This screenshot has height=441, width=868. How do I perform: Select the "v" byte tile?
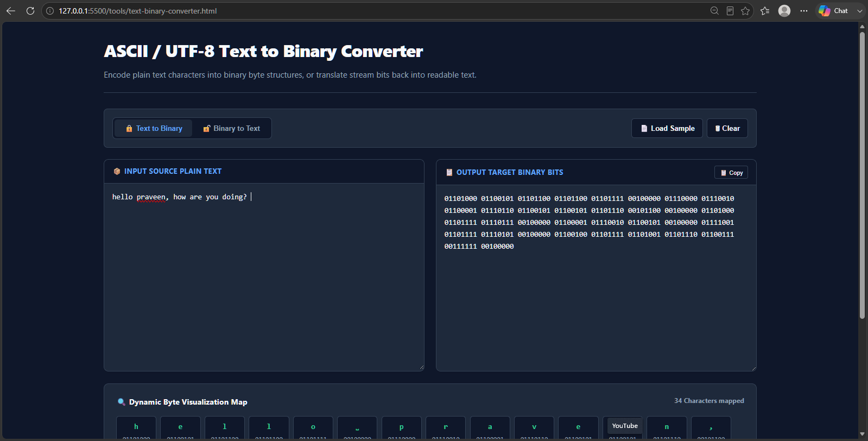pyautogui.click(x=534, y=429)
